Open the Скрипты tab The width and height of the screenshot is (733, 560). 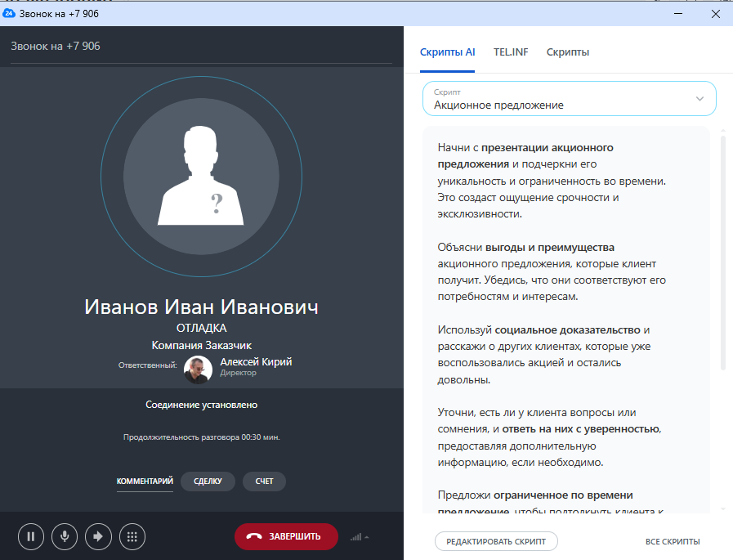click(x=567, y=52)
